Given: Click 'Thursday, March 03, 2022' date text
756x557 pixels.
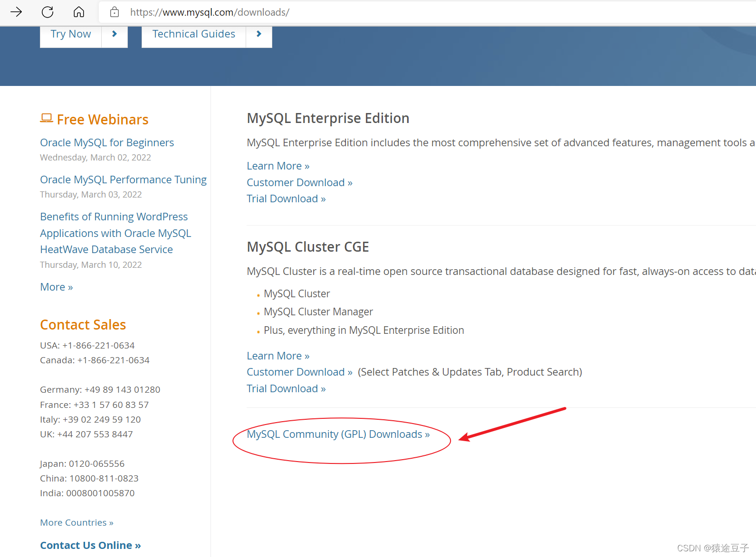Looking at the screenshot, I should (91, 195).
